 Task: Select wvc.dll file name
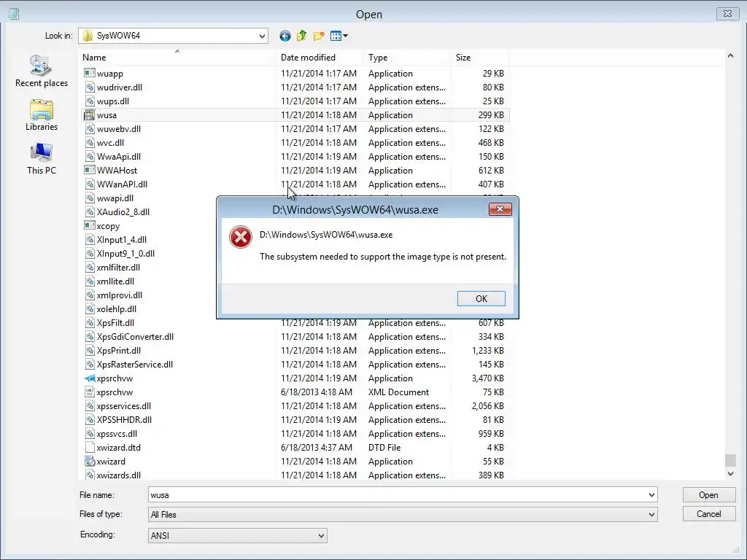pyautogui.click(x=111, y=142)
